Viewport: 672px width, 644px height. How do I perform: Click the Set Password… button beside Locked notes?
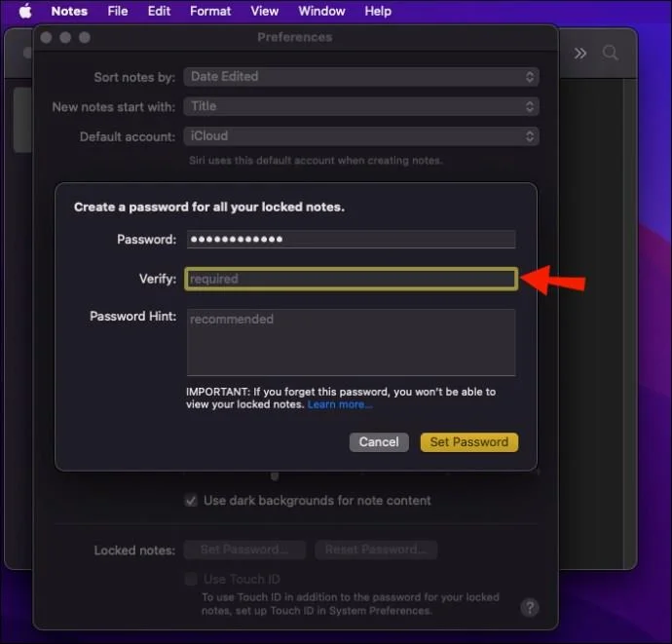coord(244,549)
